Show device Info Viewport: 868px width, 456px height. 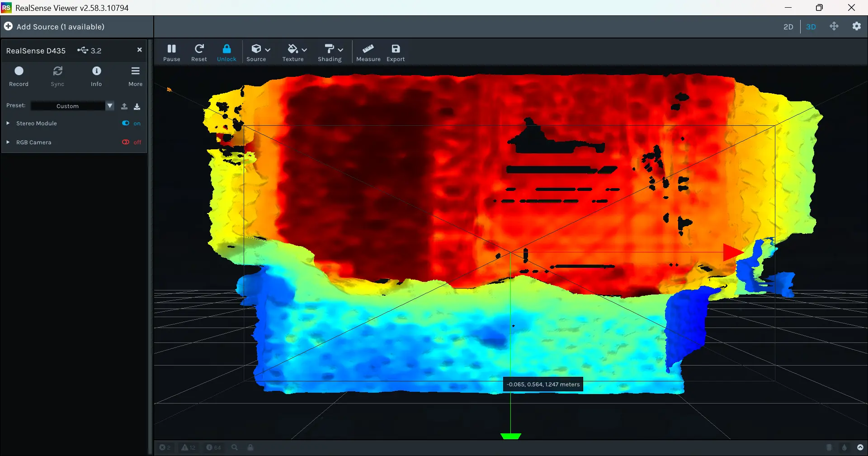click(x=96, y=76)
